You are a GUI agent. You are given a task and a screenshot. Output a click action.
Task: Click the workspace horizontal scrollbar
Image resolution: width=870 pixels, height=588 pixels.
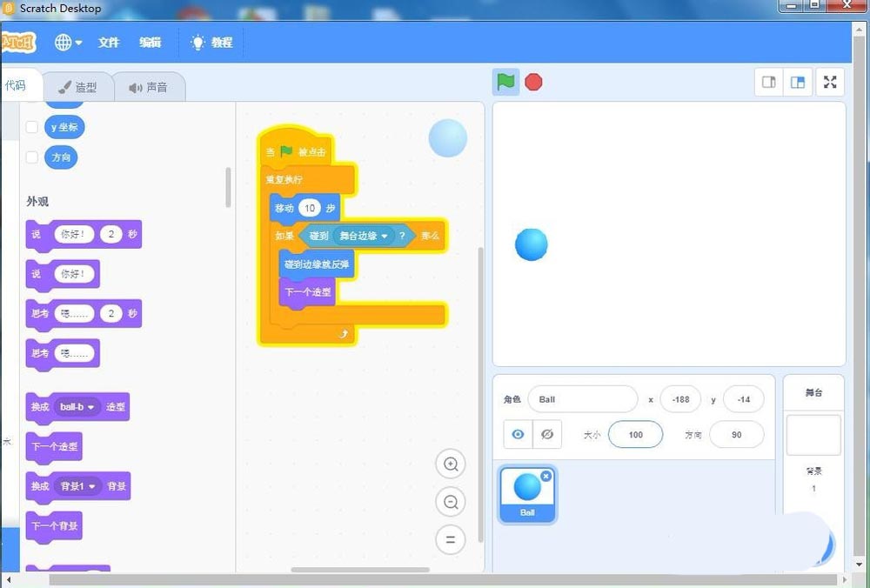(x=360, y=570)
